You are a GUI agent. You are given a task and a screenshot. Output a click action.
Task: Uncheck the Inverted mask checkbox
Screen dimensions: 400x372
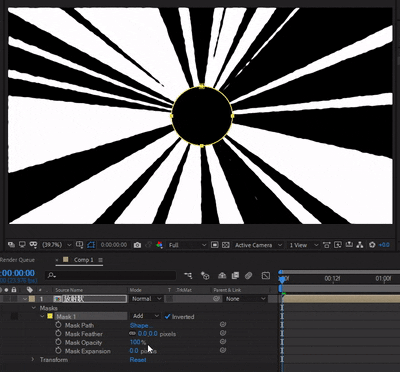[x=168, y=316]
